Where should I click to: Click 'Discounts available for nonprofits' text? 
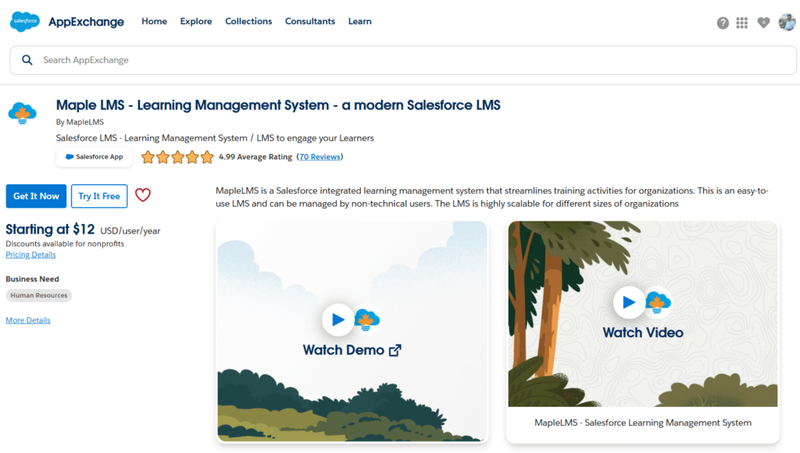(x=65, y=244)
